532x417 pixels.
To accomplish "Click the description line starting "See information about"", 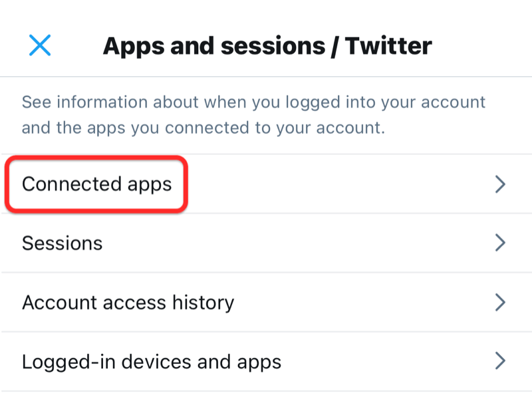I will [253, 102].
